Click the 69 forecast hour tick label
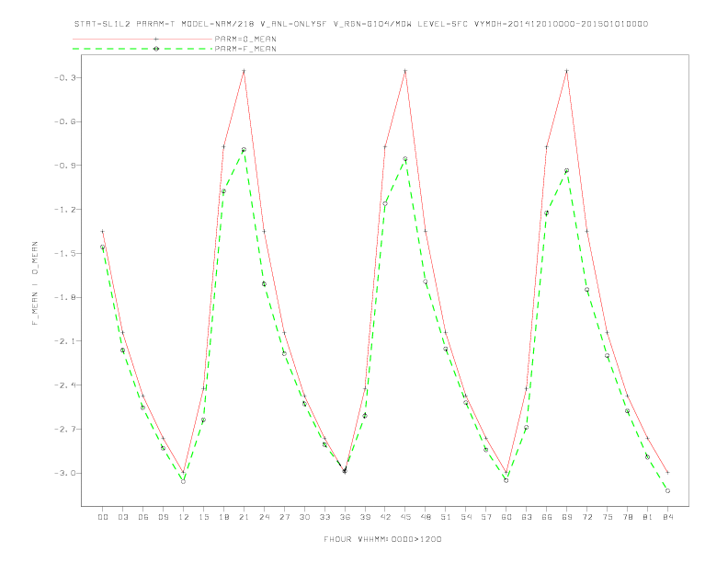This screenshot has height=563, width=728. [x=567, y=517]
